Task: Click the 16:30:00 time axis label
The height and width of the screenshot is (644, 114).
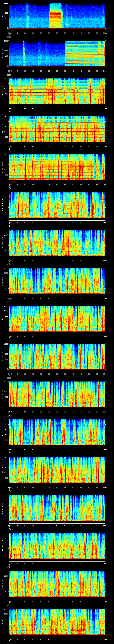Action: coord(9,336)
